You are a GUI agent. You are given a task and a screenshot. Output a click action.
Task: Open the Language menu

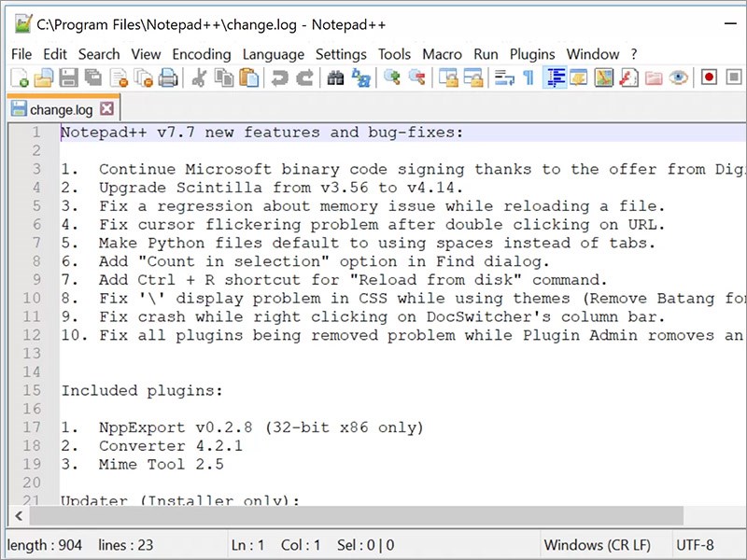point(274,54)
